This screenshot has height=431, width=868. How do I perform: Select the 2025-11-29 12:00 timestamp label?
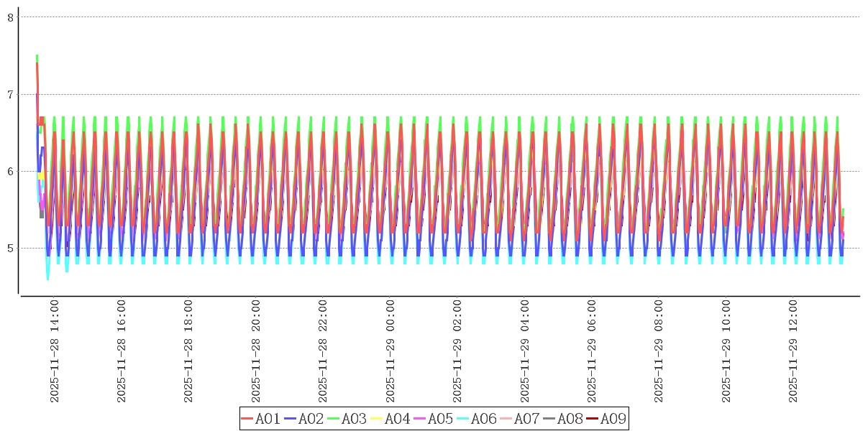pos(795,351)
